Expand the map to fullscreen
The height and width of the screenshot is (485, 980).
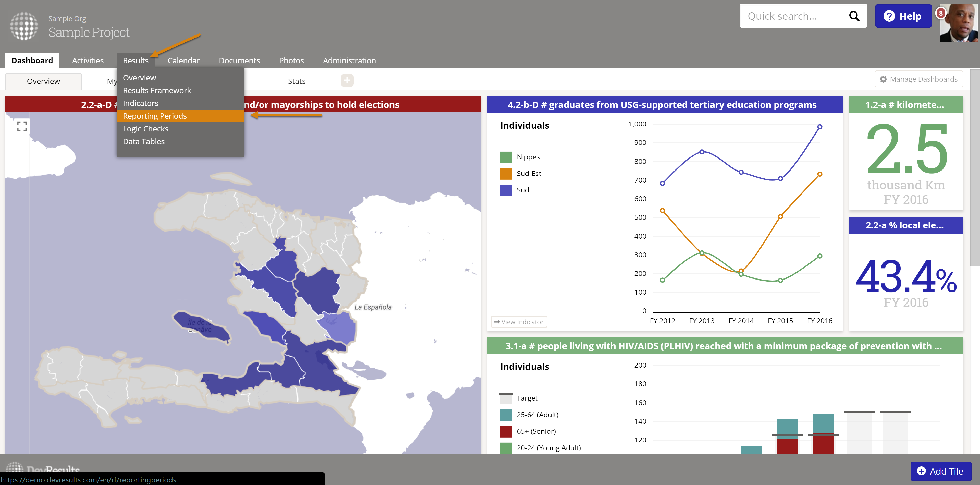pyautogui.click(x=22, y=126)
